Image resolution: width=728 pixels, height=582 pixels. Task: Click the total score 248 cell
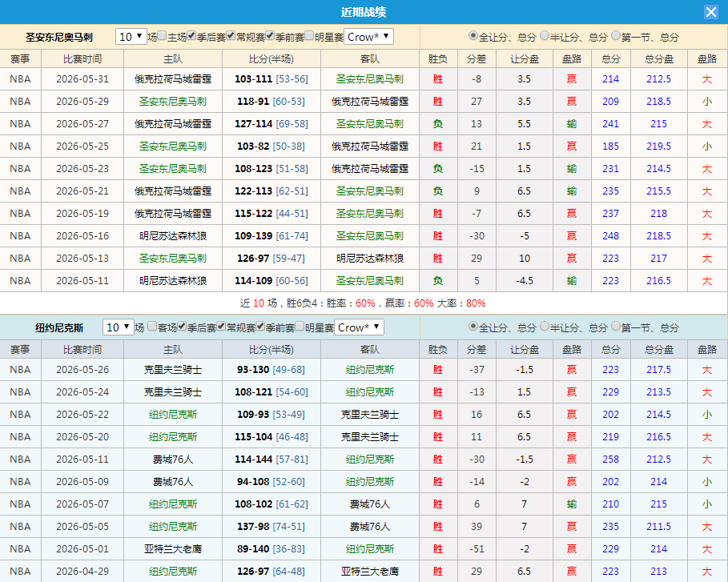(610, 236)
